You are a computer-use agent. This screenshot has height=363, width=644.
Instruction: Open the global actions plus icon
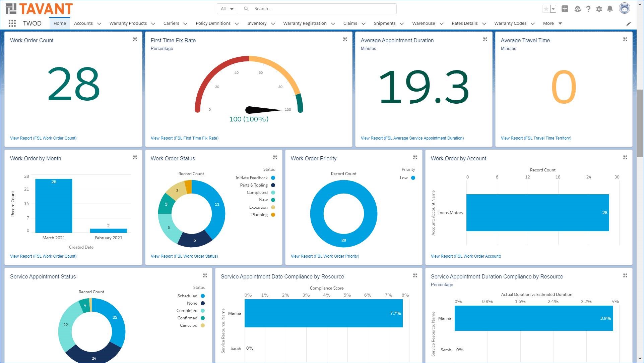coord(565,9)
